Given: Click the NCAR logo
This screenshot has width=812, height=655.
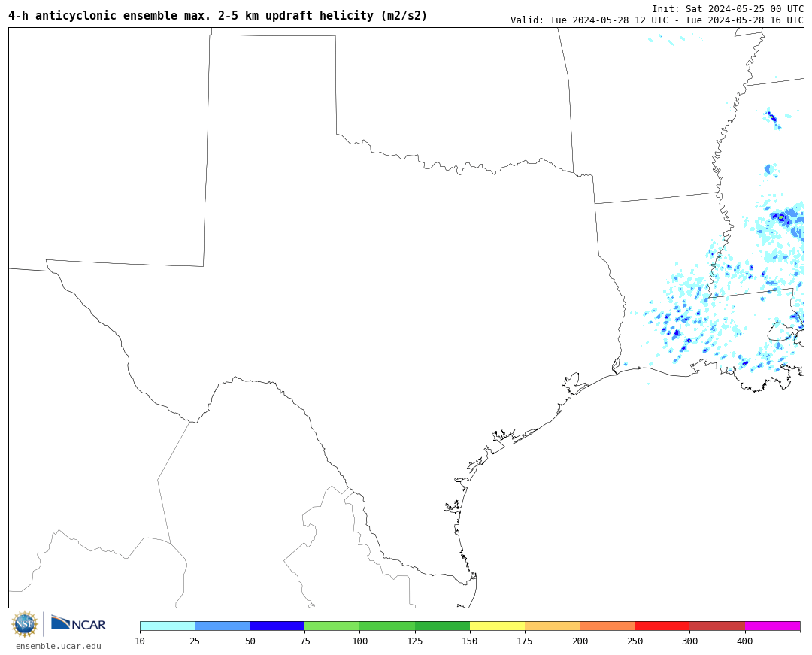Looking at the screenshot, I should [x=78, y=623].
